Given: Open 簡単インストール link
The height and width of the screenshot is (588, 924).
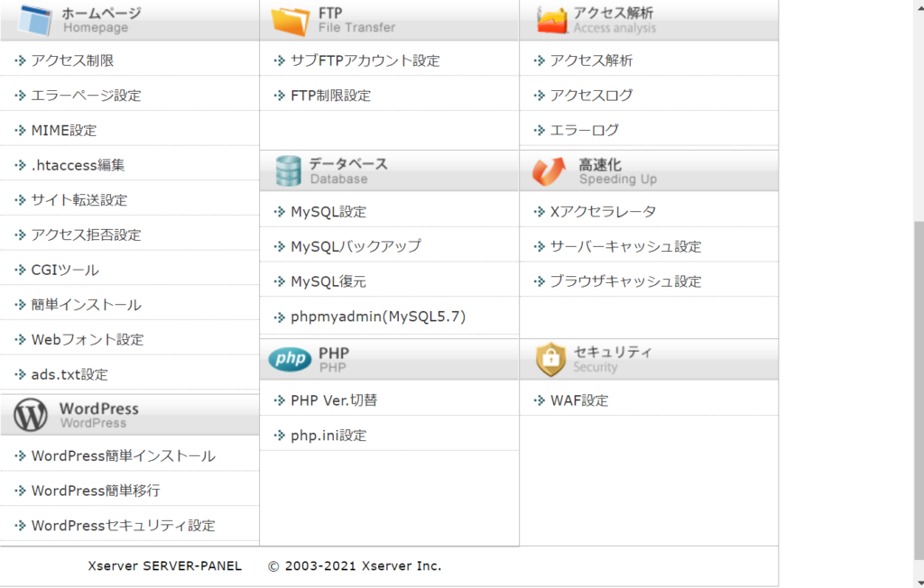Looking at the screenshot, I should point(86,305).
